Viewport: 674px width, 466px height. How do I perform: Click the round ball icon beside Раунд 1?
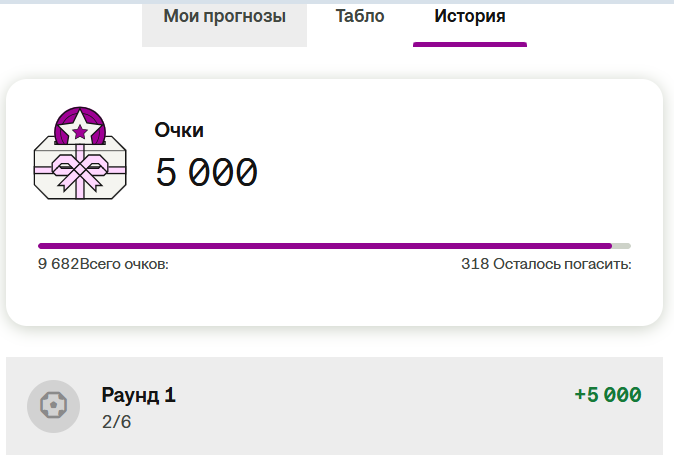click(x=53, y=407)
